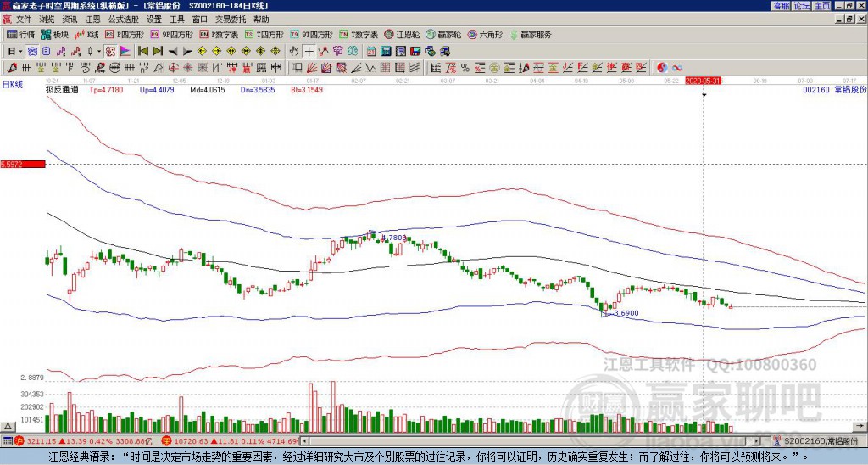The height and width of the screenshot is (465, 868).
Task: Click the save floppy disk icon
Action: click(x=414, y=51)
